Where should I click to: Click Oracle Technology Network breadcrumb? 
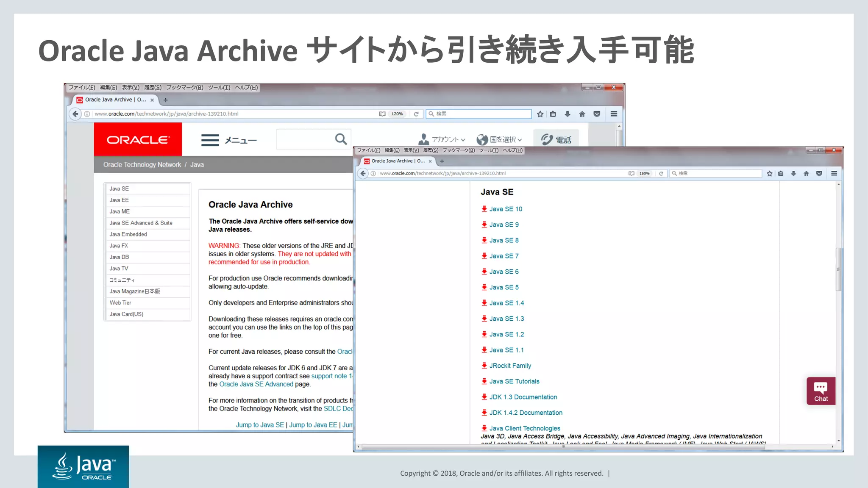[142, 165]
